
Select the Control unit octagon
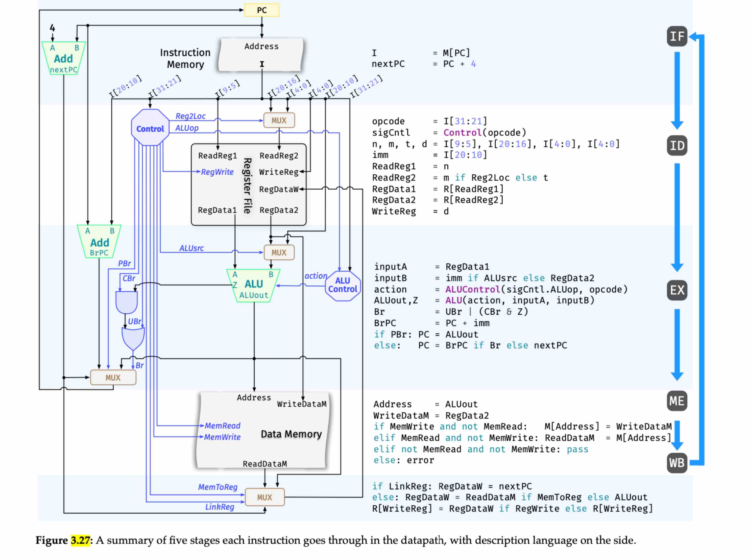click(150, 128)
